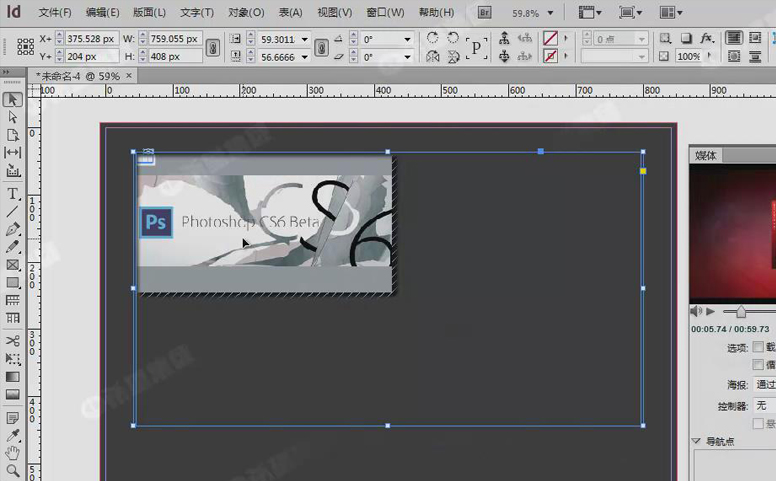Viewport: 776px width, 481px height.
Task: Open the 文件(F) menu
Action: 55,13
